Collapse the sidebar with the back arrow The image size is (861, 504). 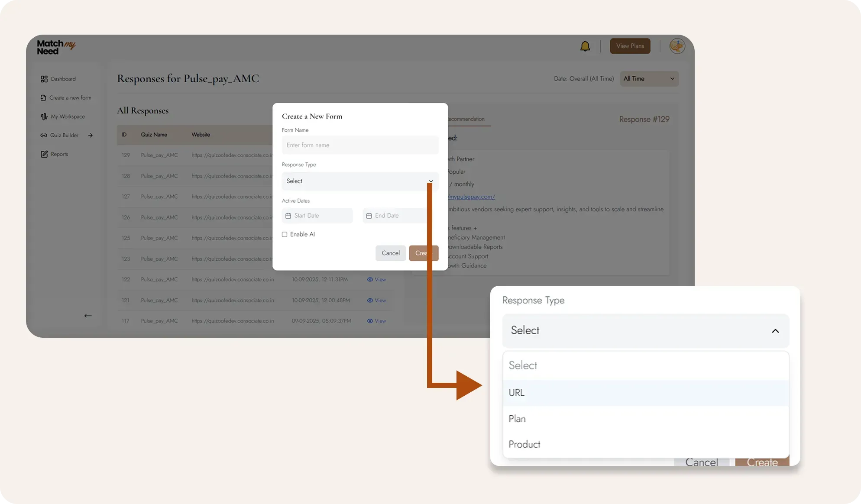pos(87,316)
